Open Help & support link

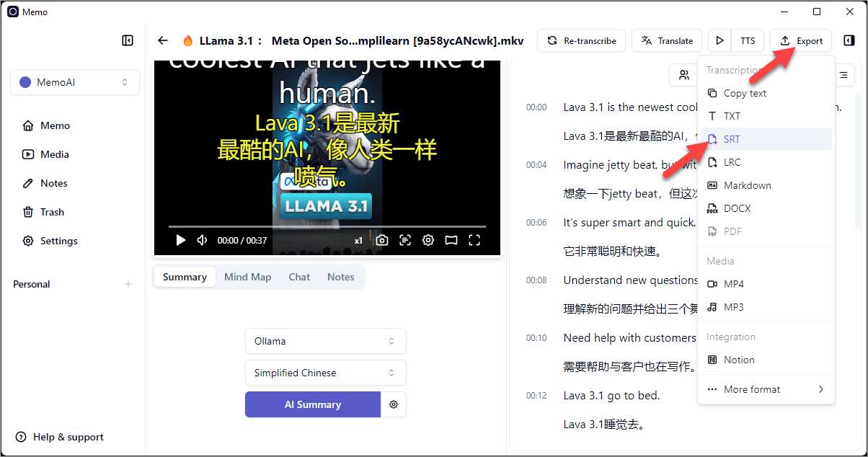click(x=59, y=437)
